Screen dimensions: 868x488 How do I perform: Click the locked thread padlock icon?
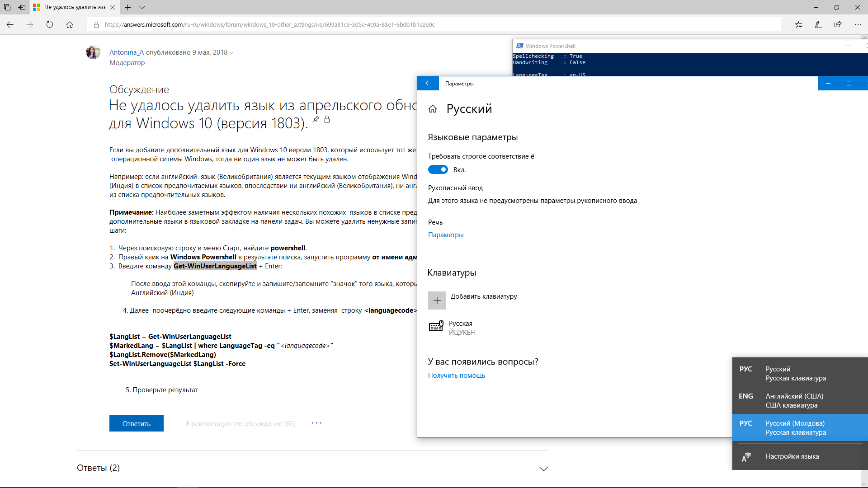tap(327, 119)
